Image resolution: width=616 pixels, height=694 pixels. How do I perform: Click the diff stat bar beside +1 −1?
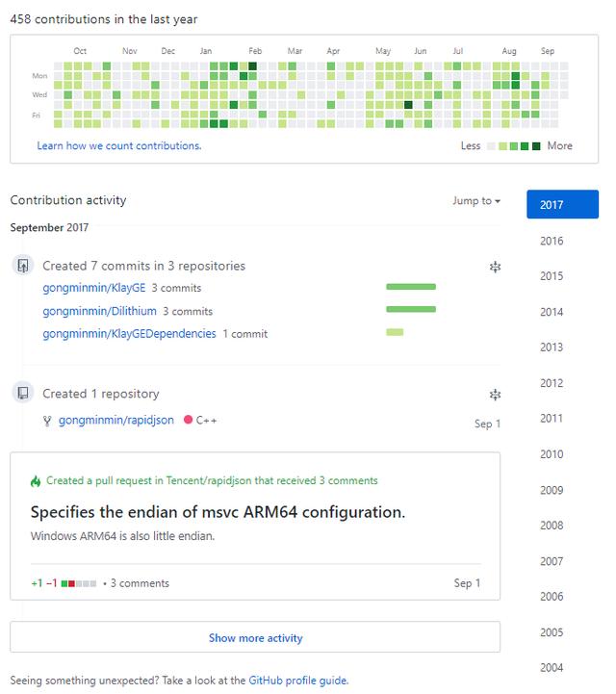[79, 583]
